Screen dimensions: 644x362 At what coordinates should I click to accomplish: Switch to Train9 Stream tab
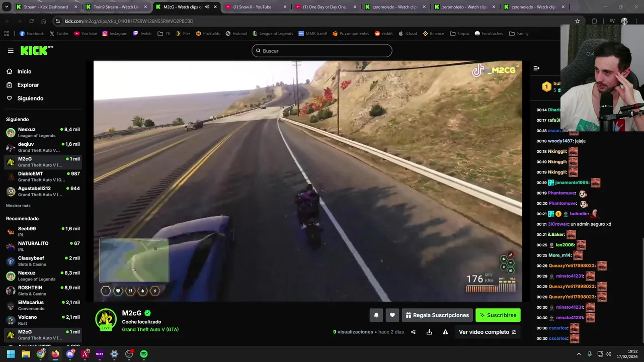[116, 7]
